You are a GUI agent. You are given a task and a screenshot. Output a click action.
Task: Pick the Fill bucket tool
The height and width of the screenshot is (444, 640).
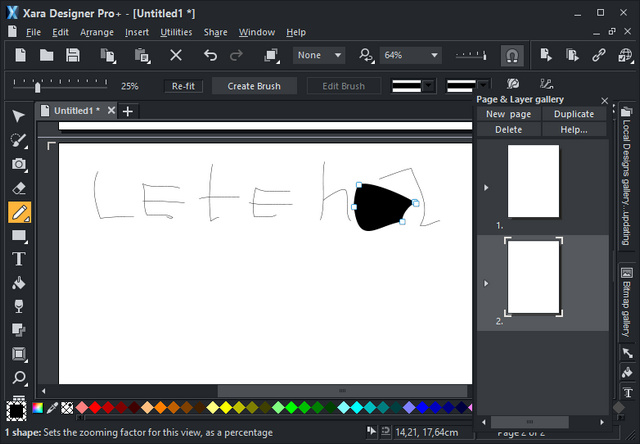[x=19, y=283]
